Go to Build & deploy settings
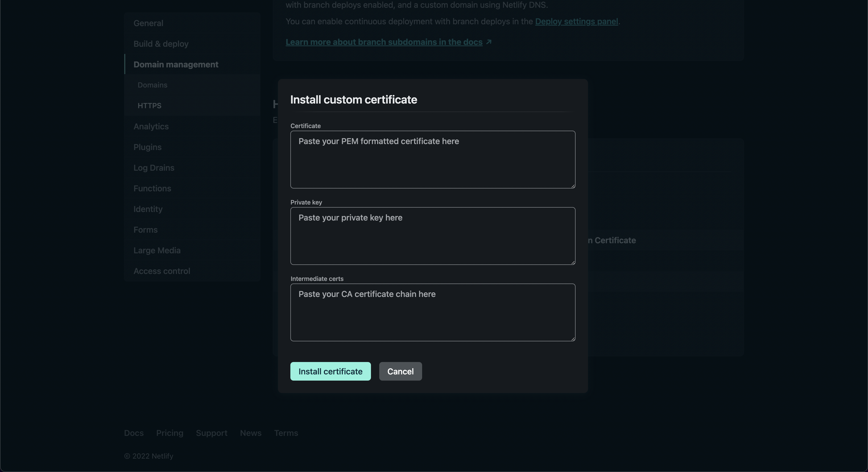This screenshot has width=868, height=472. [161, 44]
